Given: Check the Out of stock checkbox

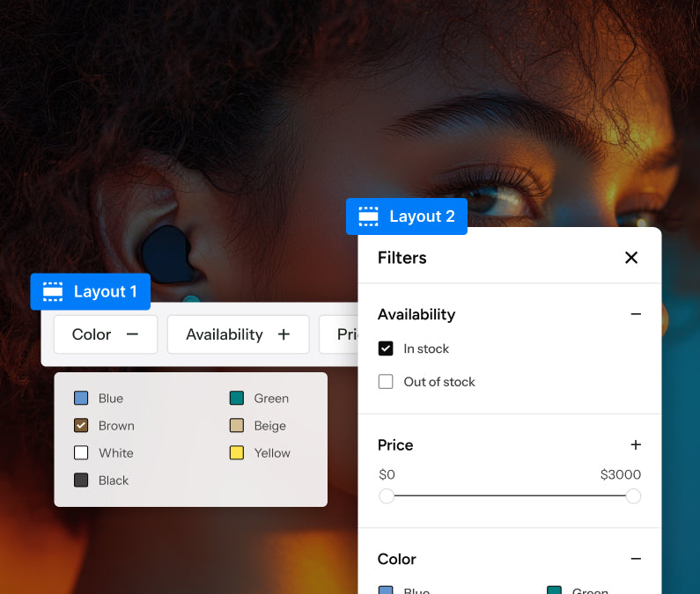Looking at the screenshot, I should [386, 382].
